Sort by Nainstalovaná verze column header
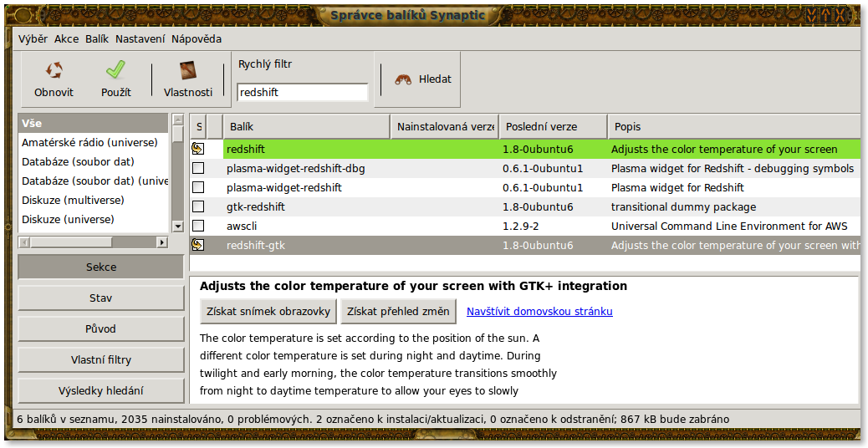Viewport: 868px width, 448px height. pyautogui.click(x=445, y=127)
